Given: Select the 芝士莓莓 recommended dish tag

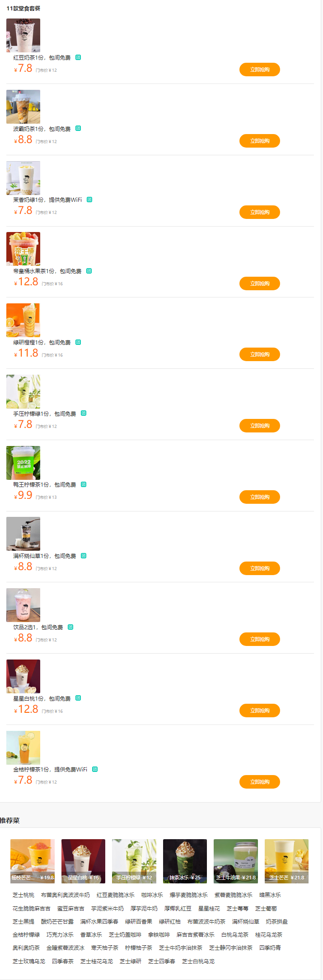Looking at the screenshot, I should pos(237,908).
